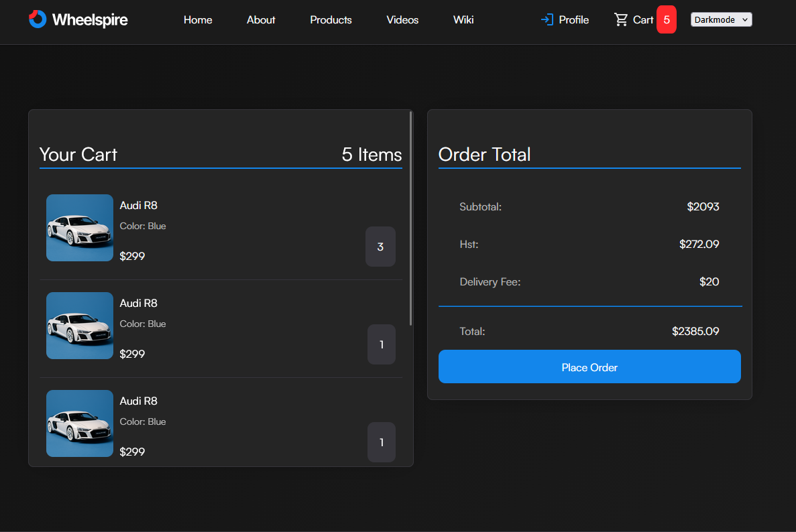Click the Cart label in the header
The height and width of the screenshot is (532, 796).
coord(642,19)
